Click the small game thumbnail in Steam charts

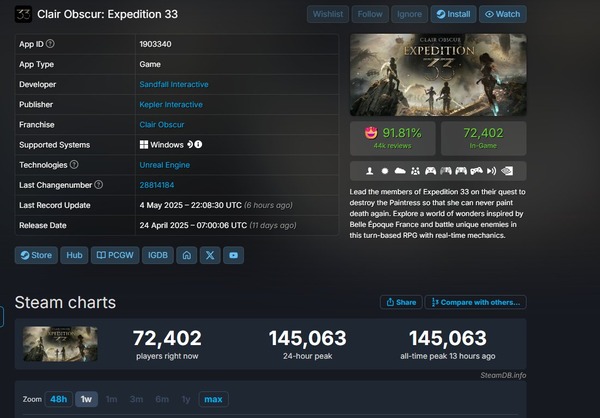pos(60,344)
